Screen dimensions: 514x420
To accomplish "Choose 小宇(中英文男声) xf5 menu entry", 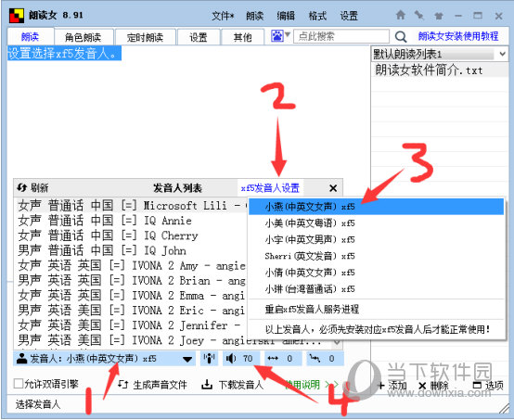I will (x=376, y=239).
